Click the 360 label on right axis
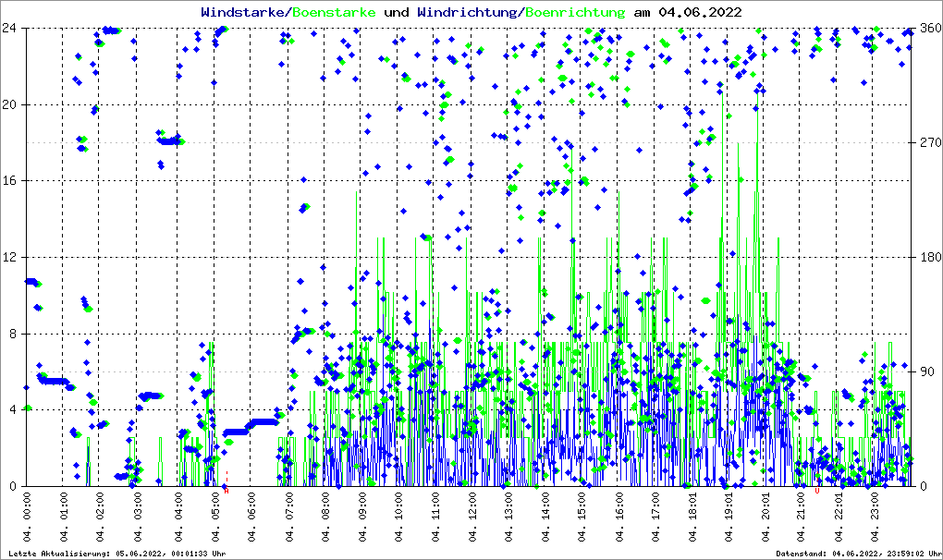 [x=928, y=29]
